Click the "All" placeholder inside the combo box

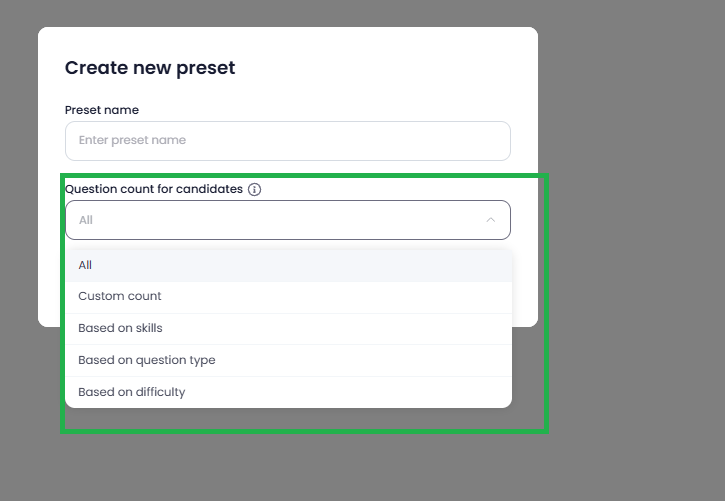tap(86, 220)
